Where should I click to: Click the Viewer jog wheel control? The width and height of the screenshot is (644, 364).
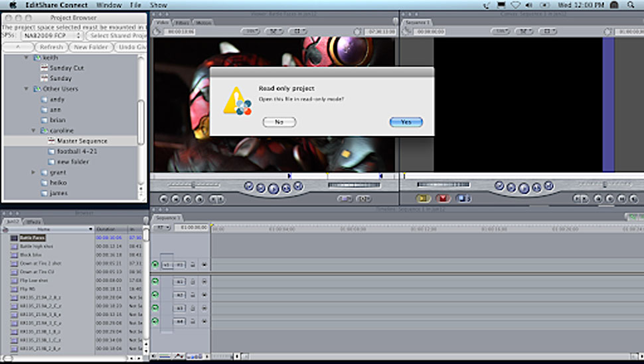(354, 185)
